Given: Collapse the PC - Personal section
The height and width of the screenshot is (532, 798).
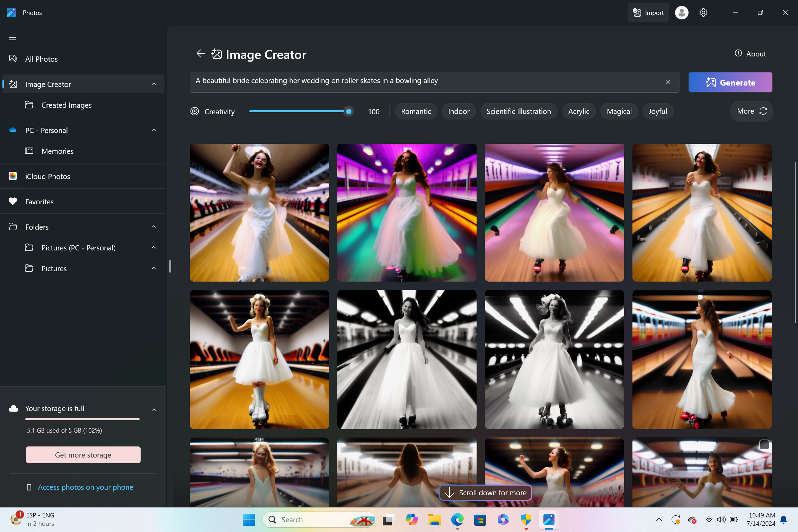Looking at the screenshot, I should (x=154, y=130).
